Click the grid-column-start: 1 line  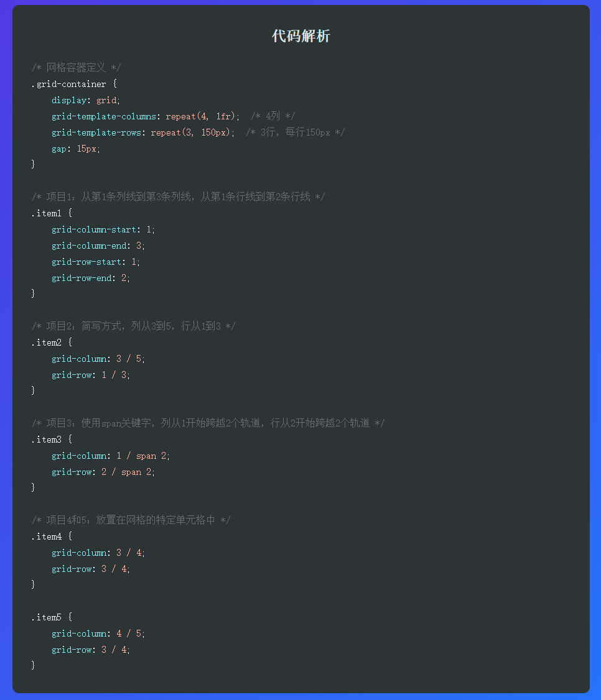click(103, 229)
